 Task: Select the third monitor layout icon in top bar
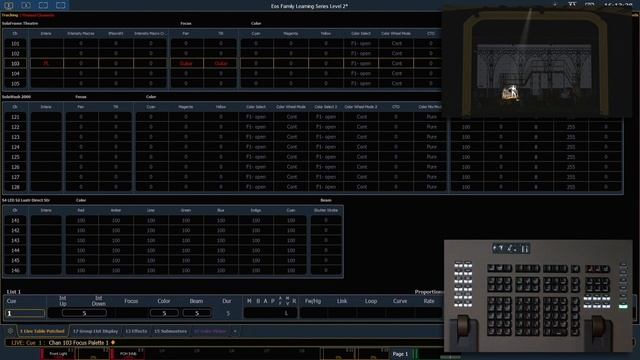click(x=43, y=5)
